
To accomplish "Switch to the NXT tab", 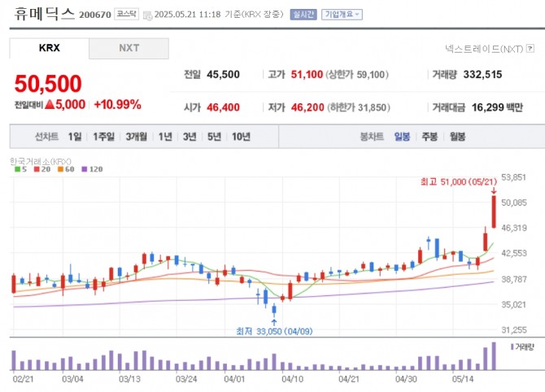I will click(x=129, y=48).
